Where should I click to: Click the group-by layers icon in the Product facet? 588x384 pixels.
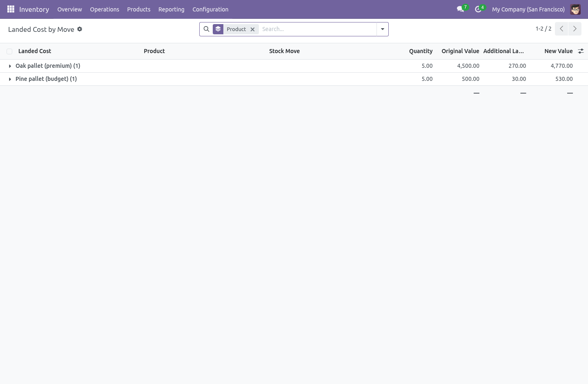218,29
